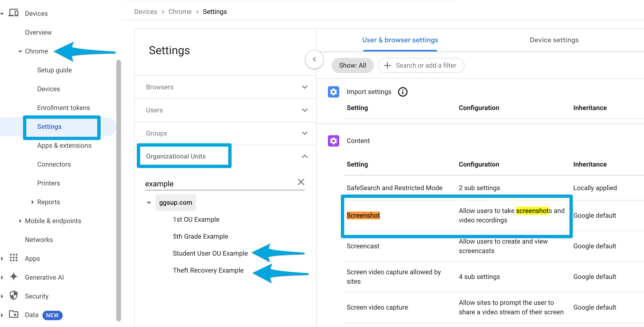This screenshot has height=327, width=644.
Task: Click the Devices icon in the sidebar
Action: [x=13, y=13]
